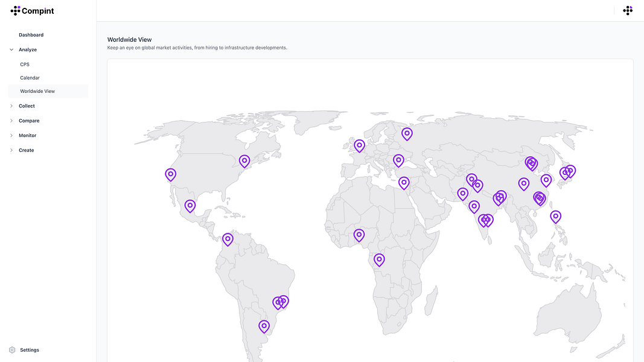Go to the Calendar page
644x362 pixels.
coord(30,78)
